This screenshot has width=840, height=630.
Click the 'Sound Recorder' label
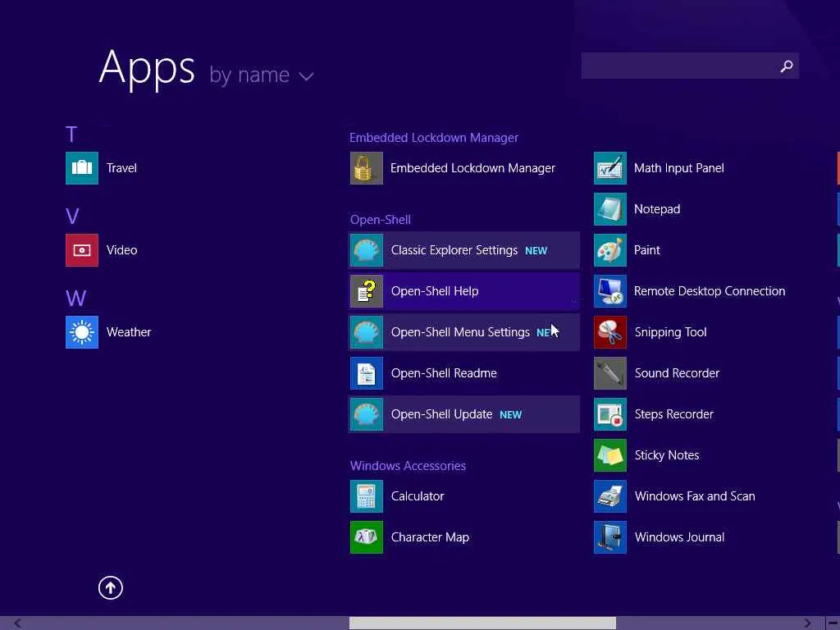click(x=677, y=373)
